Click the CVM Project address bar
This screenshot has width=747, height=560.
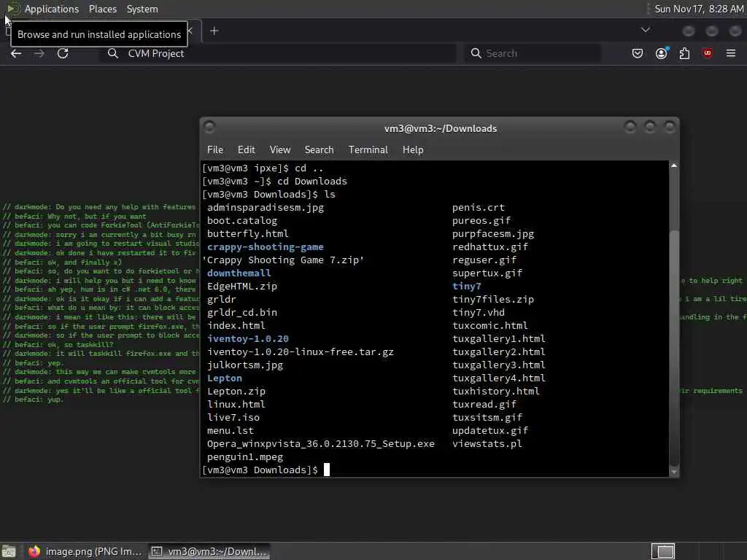click(x=278, y=53)
